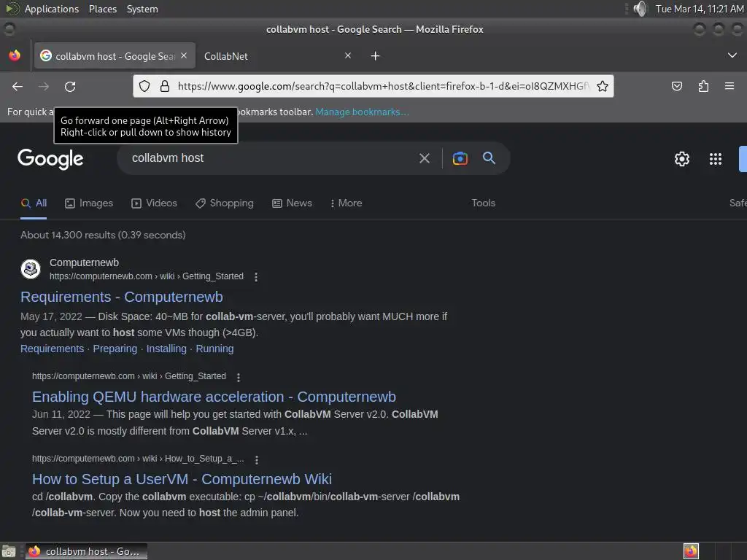This screenshot has height=560, width=747.
Task: Open a new tab with plus button
Action: [376, 56]
